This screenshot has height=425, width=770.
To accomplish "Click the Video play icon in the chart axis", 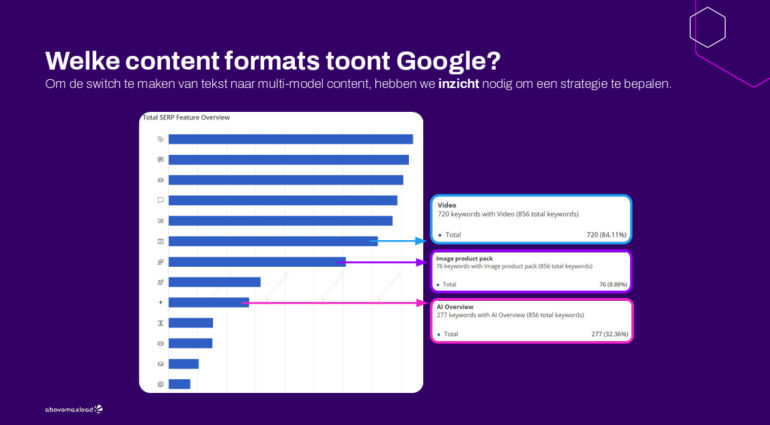I will (160, 241).
